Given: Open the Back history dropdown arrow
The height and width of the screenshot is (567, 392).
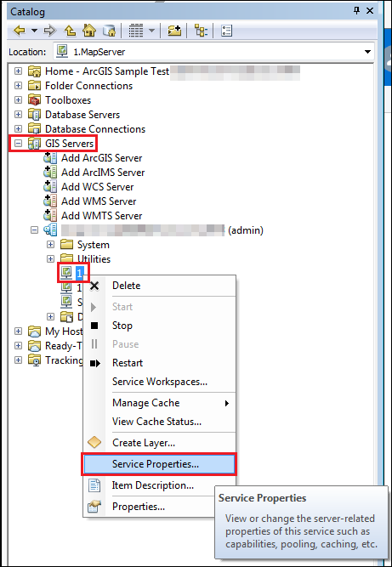Looking at the screenshot, I should 34,31.
